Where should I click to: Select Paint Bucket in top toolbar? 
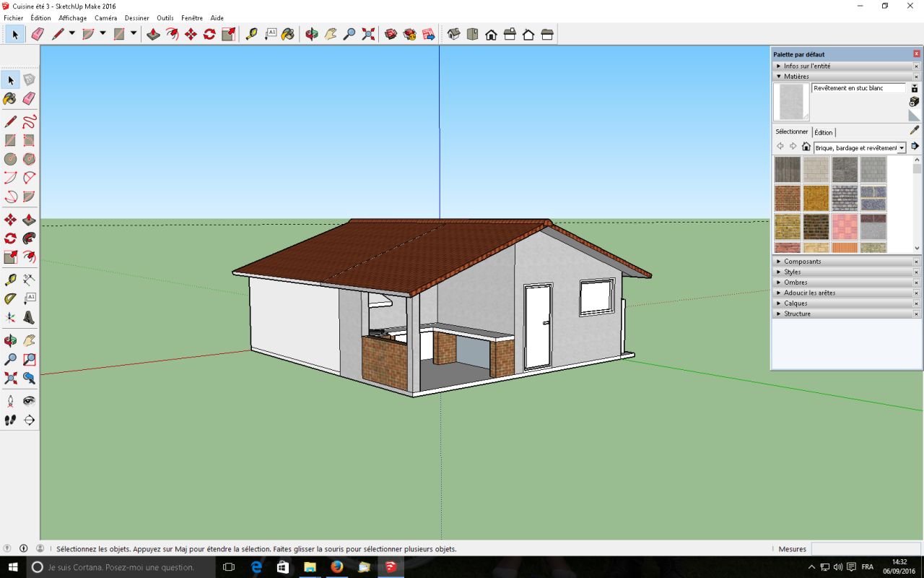[288, 34]
